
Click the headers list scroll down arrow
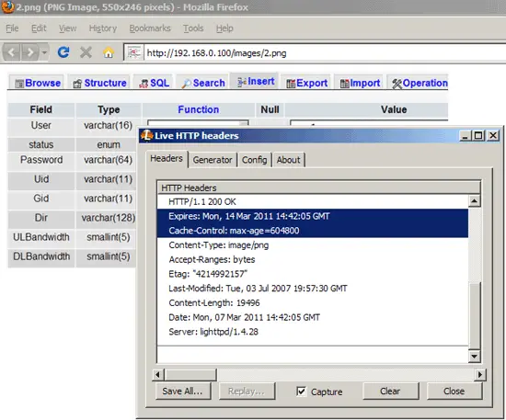coord(475,357)
